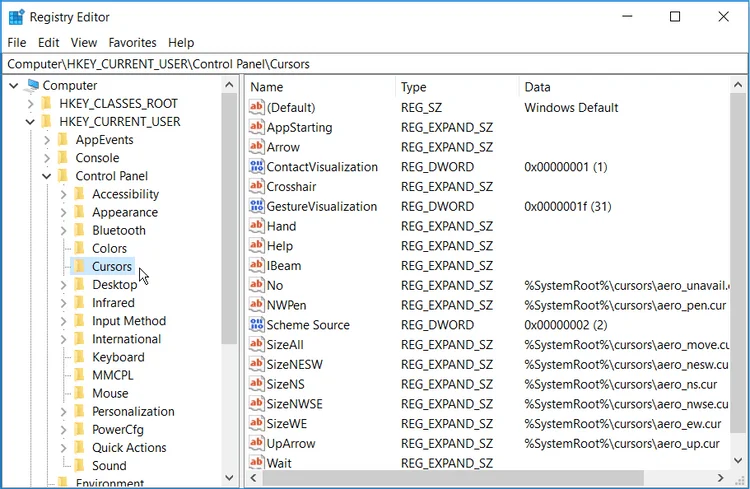
Task: Click the Name column header
Action: pyautogui.click(x=321, y=87)
